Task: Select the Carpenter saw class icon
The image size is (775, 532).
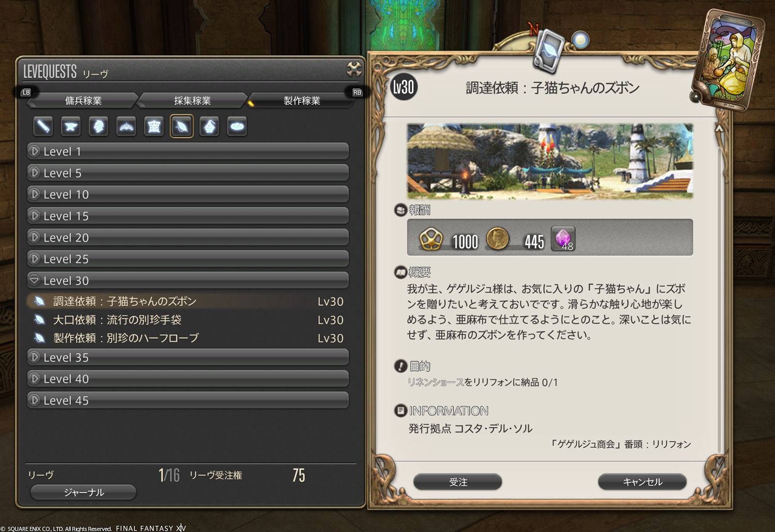Action: (43, 126)
